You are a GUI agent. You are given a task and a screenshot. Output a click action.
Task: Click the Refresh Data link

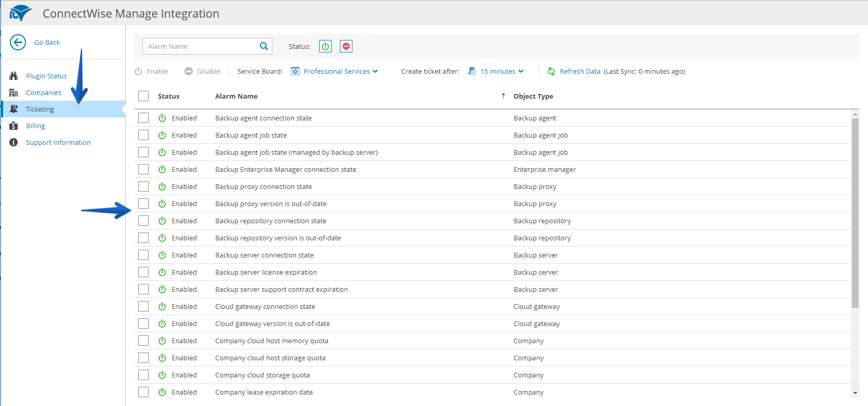(x=580, y=71)
